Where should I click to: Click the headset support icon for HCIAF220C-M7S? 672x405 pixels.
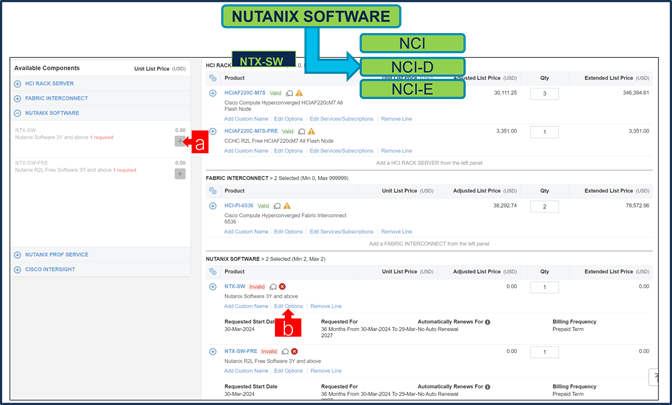[x=290, y=93]
